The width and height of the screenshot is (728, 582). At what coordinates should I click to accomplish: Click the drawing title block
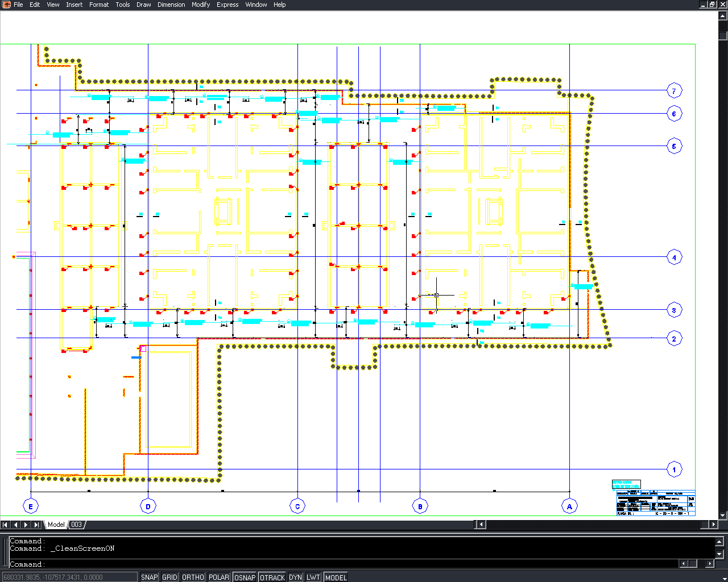tap(656, 502)
